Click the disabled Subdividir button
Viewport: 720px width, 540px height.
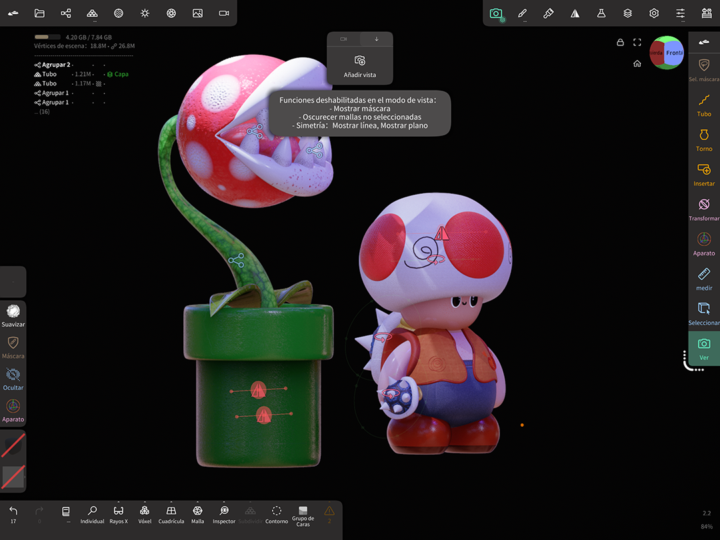(250, 514)
